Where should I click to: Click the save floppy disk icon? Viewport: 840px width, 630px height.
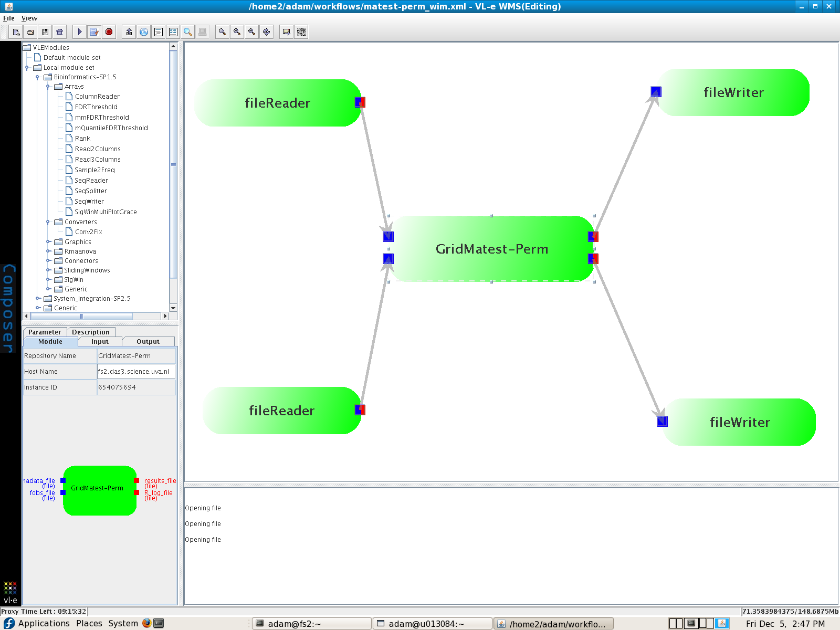tap(45, 32)
